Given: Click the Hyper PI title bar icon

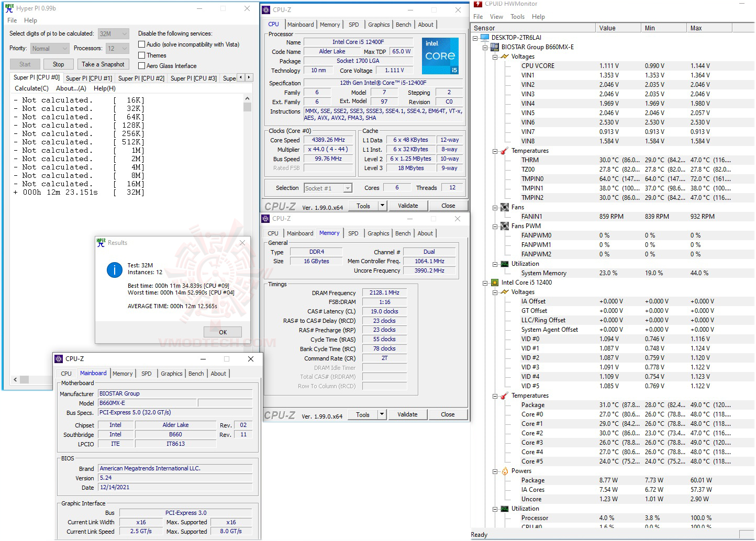Looking at the screenshot, I should pyautogui.click(x=9, y=8).
